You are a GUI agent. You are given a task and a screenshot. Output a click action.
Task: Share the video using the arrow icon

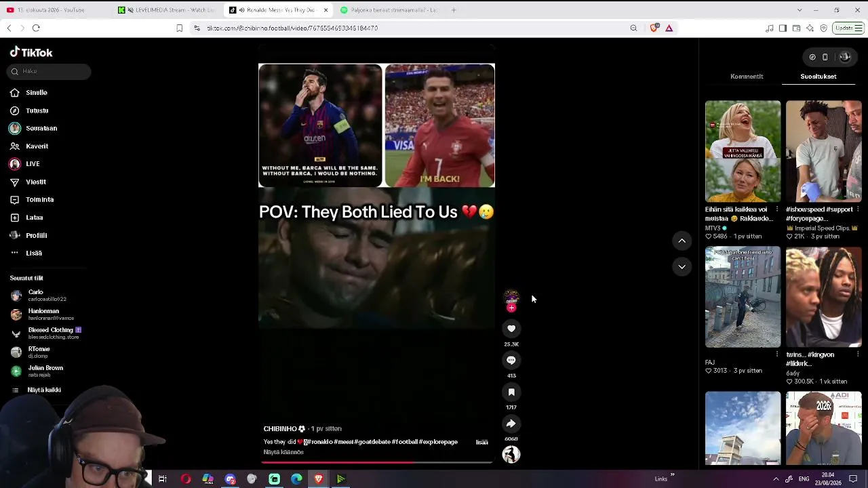511,424
